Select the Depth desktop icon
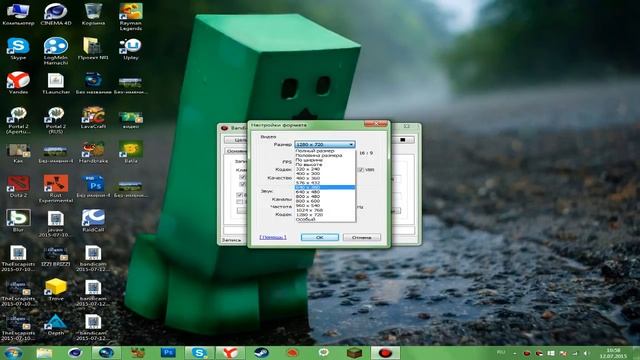This screenshot has height=360, width=640. [x=56, y=325]
